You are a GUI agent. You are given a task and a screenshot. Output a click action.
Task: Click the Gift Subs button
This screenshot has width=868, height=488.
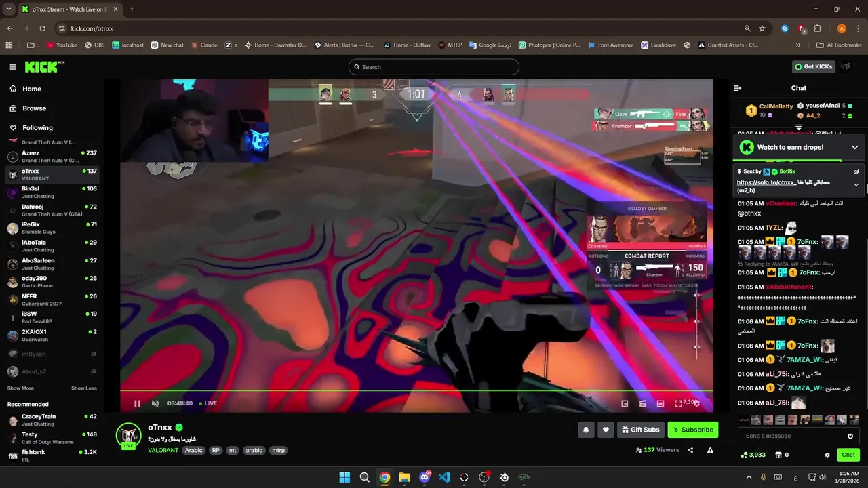[641, 430]
